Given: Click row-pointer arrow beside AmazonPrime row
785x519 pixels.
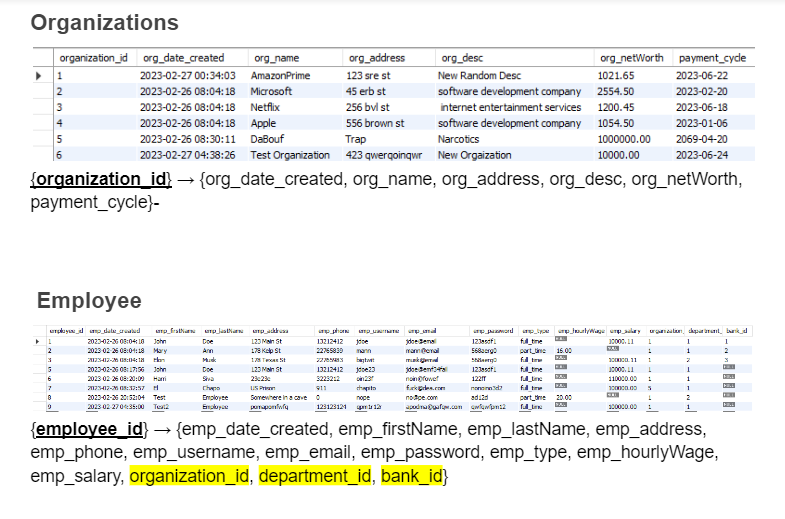Looking at the screenshot, I should [x=39, y=76].
